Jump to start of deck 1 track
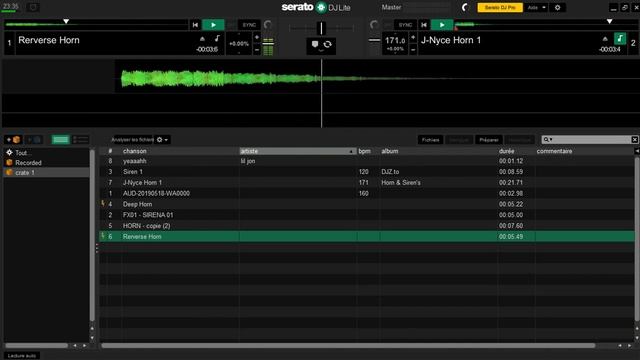This screenshot has width=640, height=360. (196, 25)
